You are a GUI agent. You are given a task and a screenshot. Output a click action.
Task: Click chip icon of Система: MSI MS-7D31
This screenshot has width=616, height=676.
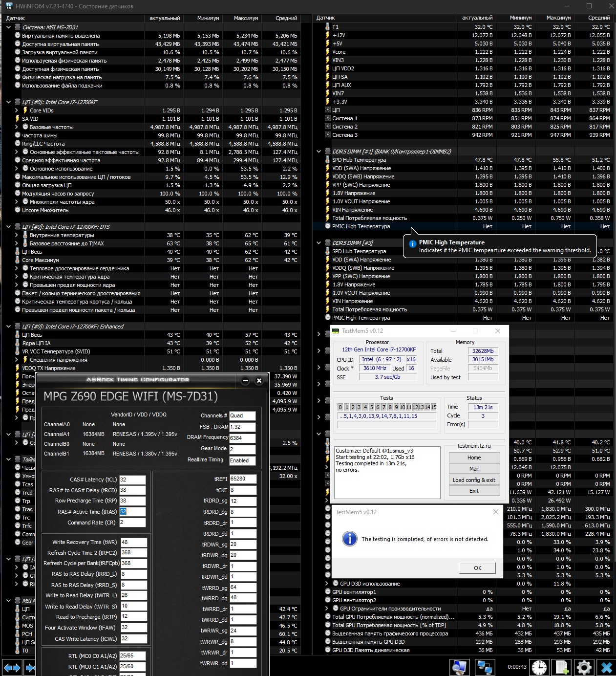point(18,27)
